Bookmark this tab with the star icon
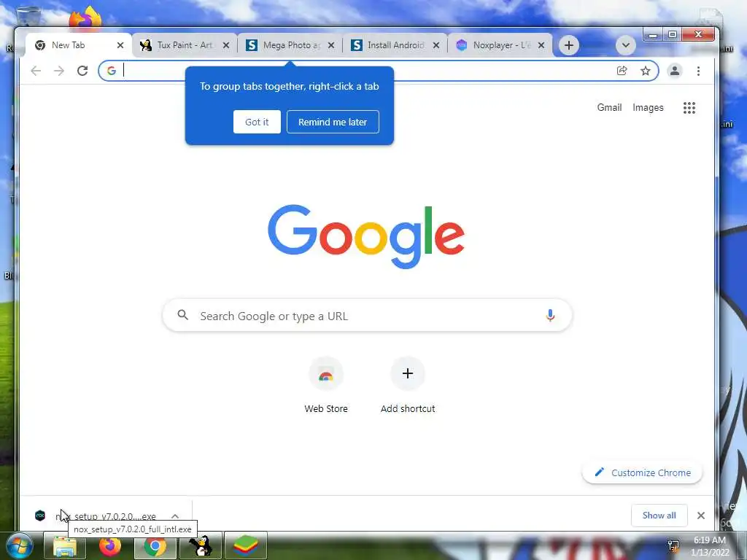Viewport: 747px width, 560px height. pyautogui.click(x=645, y=71)
